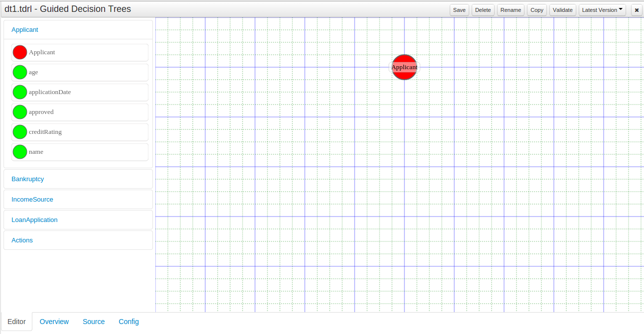Click the red Applicant circle in palette
644x334 pixels.
(20, 52)
